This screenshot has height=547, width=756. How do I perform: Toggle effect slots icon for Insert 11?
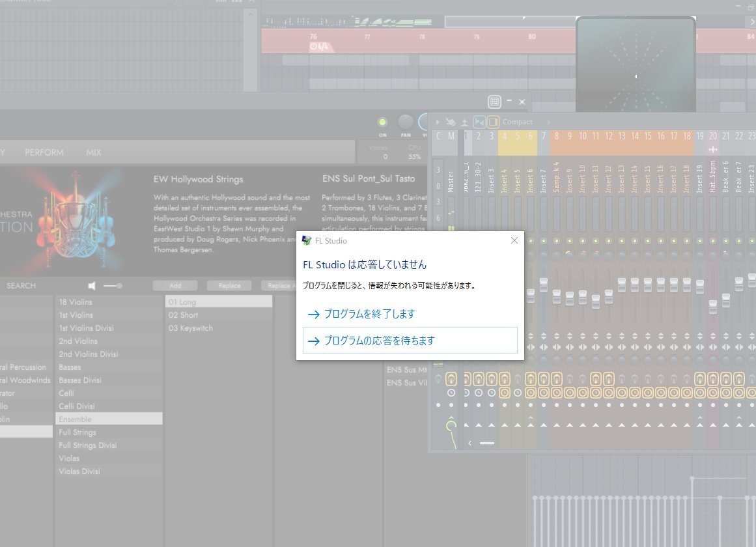click(x=596, y=378)
